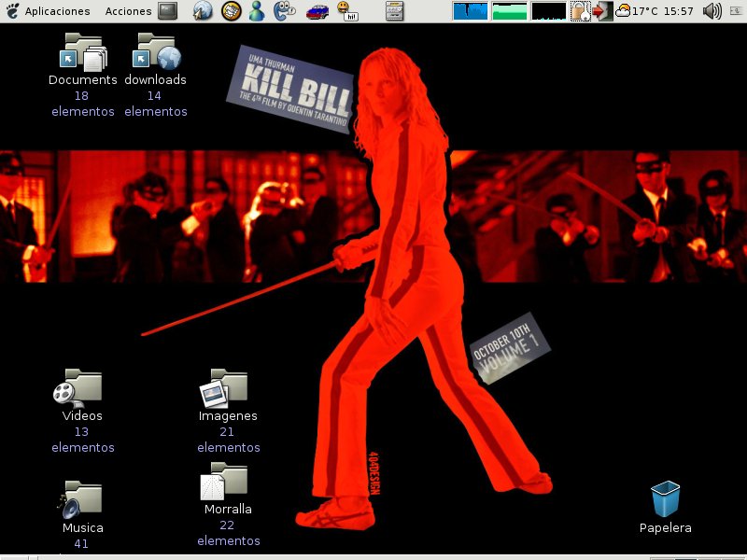Viewport: 747px width, 560px height.
Task: Open the clock showing 15:57
Action: tap(679, 11)
